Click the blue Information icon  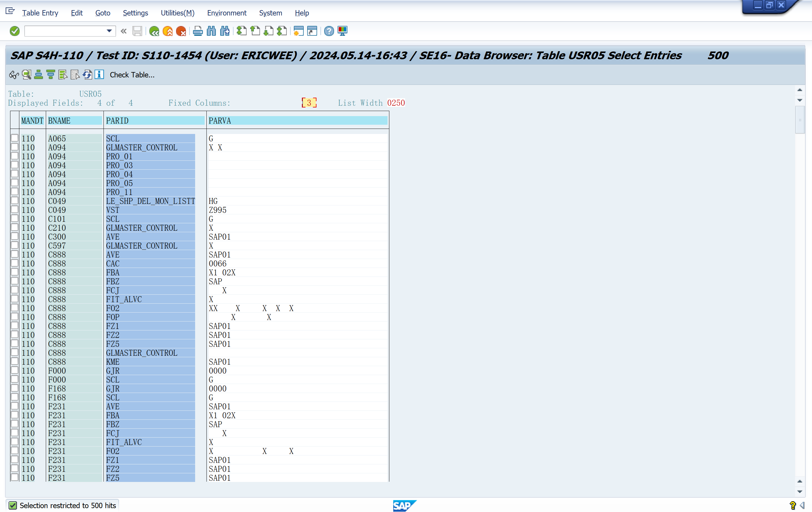point(99,75)
